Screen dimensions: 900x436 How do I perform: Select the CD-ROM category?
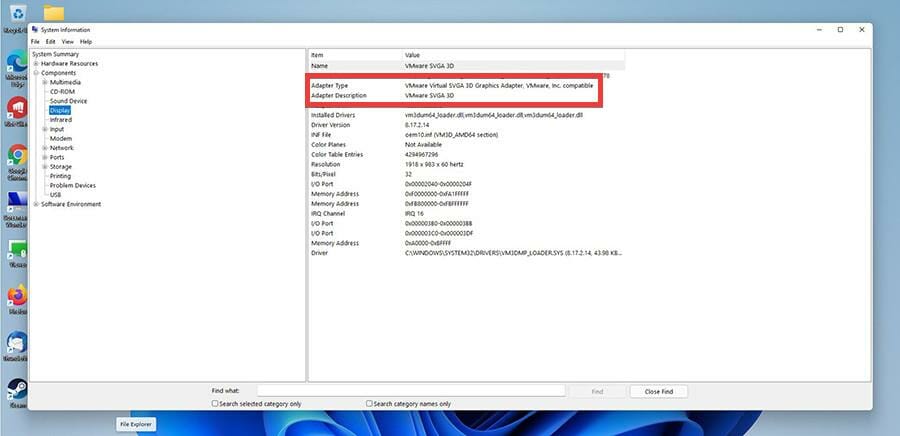[x=62, y=92]
